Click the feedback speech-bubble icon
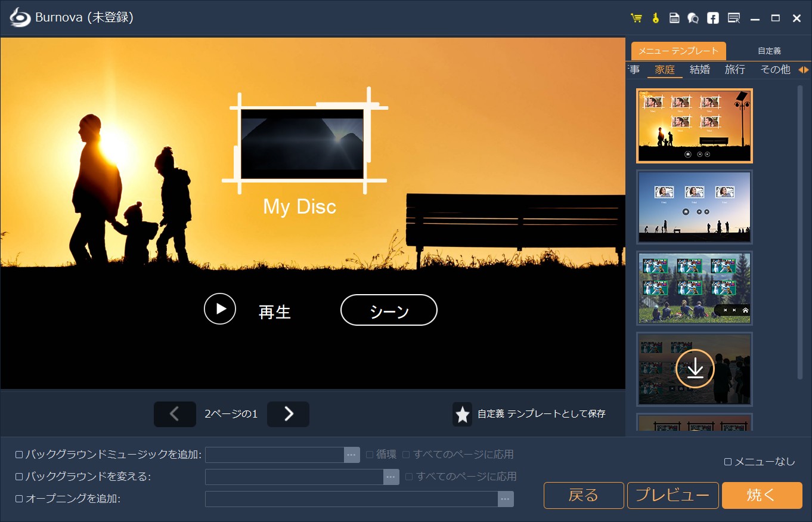The height and width of the screenshot is (522, 812). point(693,17)
